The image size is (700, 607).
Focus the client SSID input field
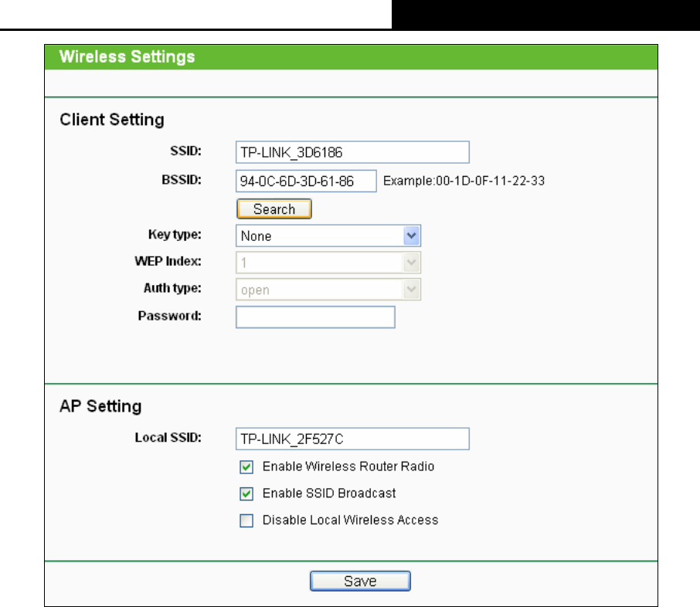click(x=352, y=152)
